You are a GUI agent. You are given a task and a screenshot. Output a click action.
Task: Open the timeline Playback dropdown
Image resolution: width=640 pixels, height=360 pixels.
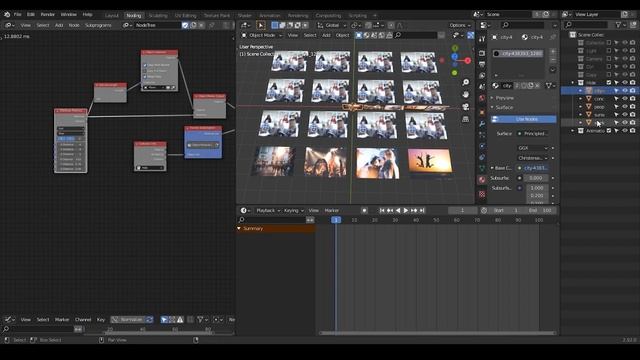tap(268, 210)
